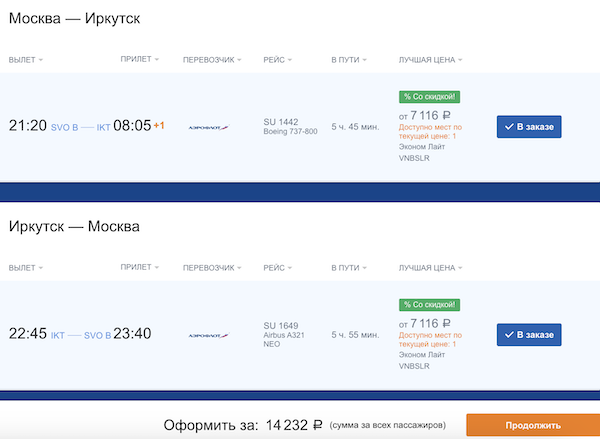Sort Иркутск — Москва flights by Прилет
The width and height of the screenshot is (600, 439).
coord(139,268)
